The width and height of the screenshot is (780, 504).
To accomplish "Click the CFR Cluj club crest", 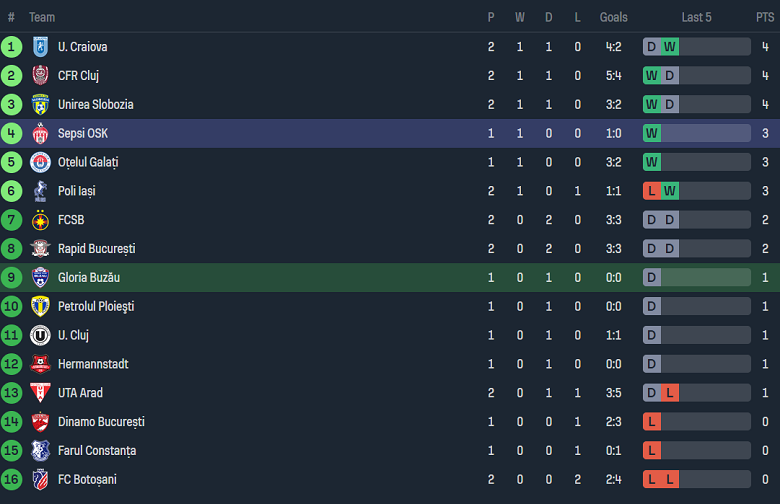I will pos(40,76).
